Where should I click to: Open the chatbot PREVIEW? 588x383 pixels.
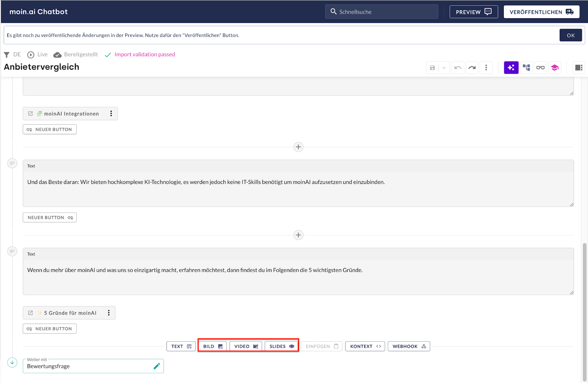click(474, 12)
